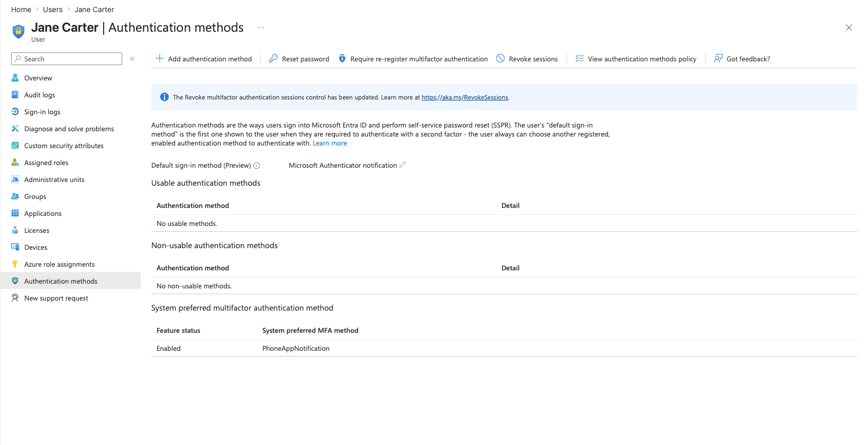Image resolution: width=868 pixels, height=445 pixels.
Task: Click the Sign-in logs icon
Action: tap(15, 112)
